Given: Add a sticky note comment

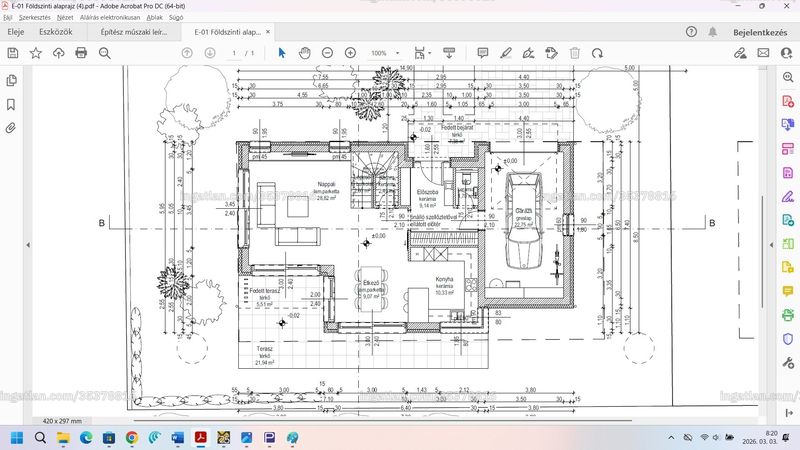Looking at the screenshot, I should point(483,53).
